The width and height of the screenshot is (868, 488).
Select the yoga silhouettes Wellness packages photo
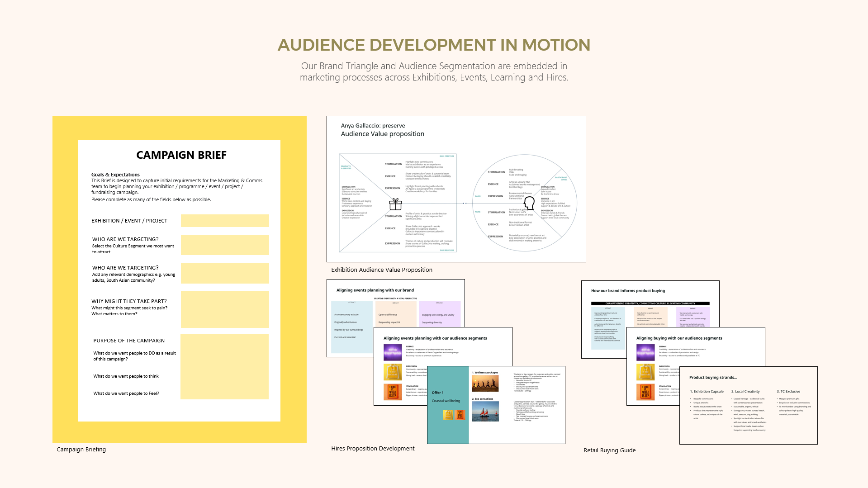[485, 384]
